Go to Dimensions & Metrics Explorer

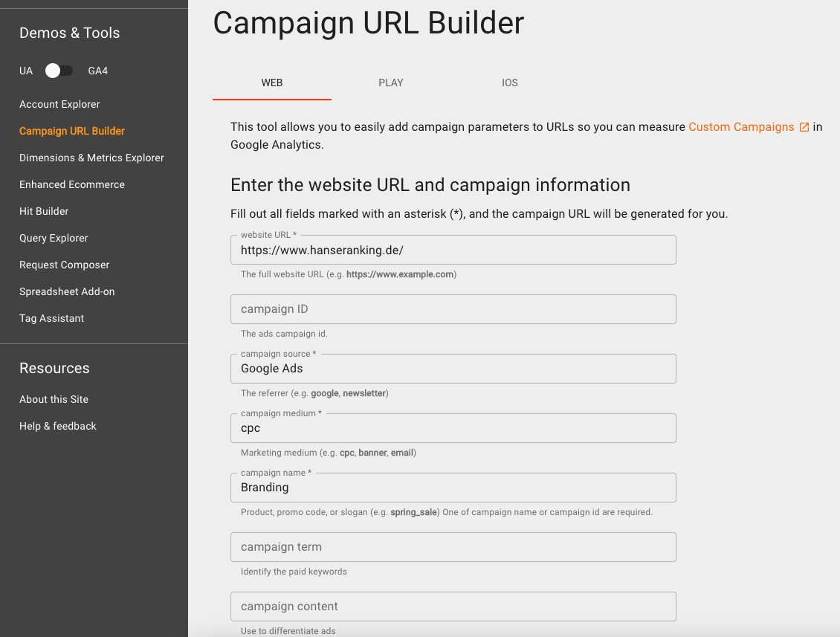91,158
